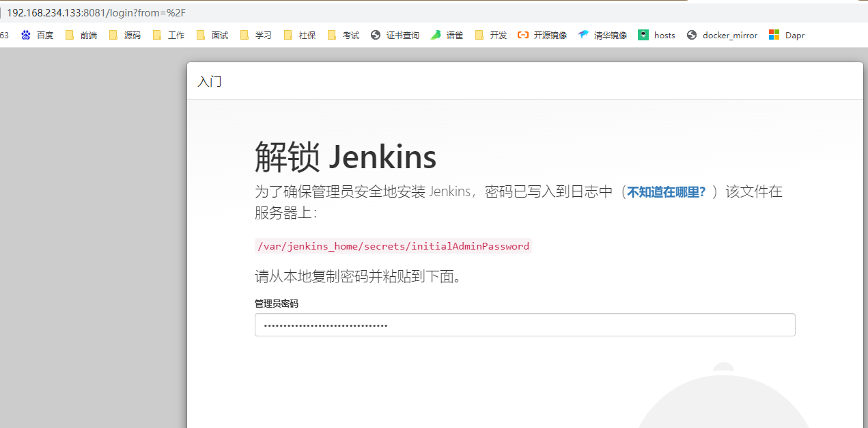Open the 工作 bookmark folder
The width and height of the screenshot is (868, 428).
[x=168, y=35]
